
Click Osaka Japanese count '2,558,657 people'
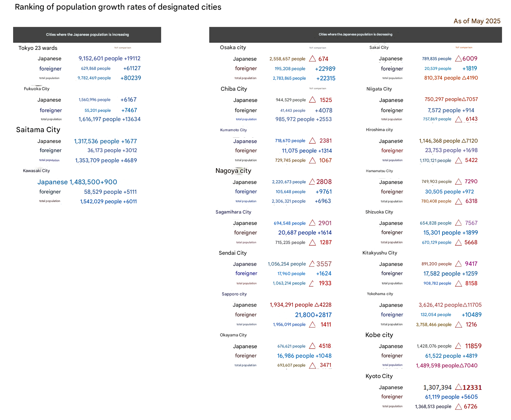287,59
